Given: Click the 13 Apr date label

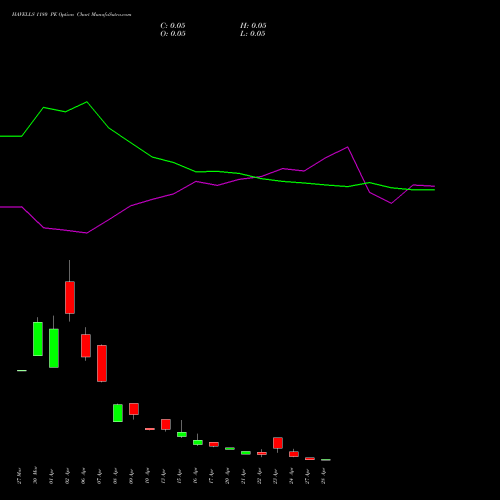Looking at the screenshot, I should click(x=164, y=476).
